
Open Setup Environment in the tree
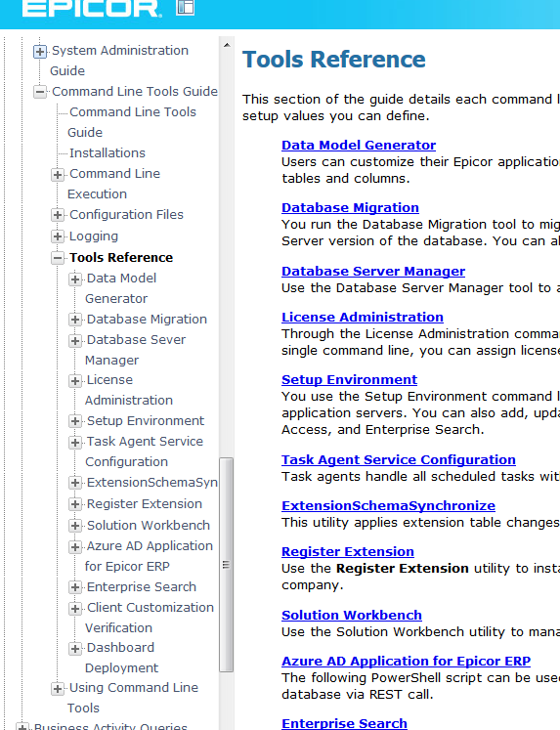(146, 420)
